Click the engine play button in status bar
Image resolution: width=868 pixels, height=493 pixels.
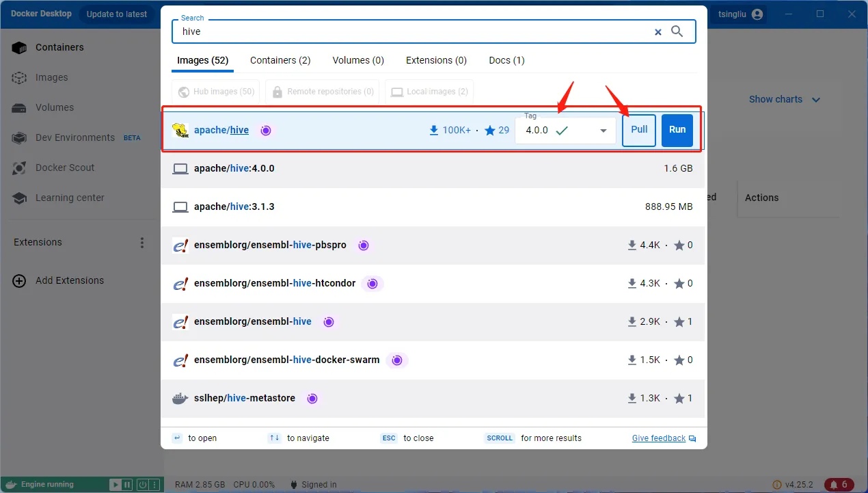point(116,485)
